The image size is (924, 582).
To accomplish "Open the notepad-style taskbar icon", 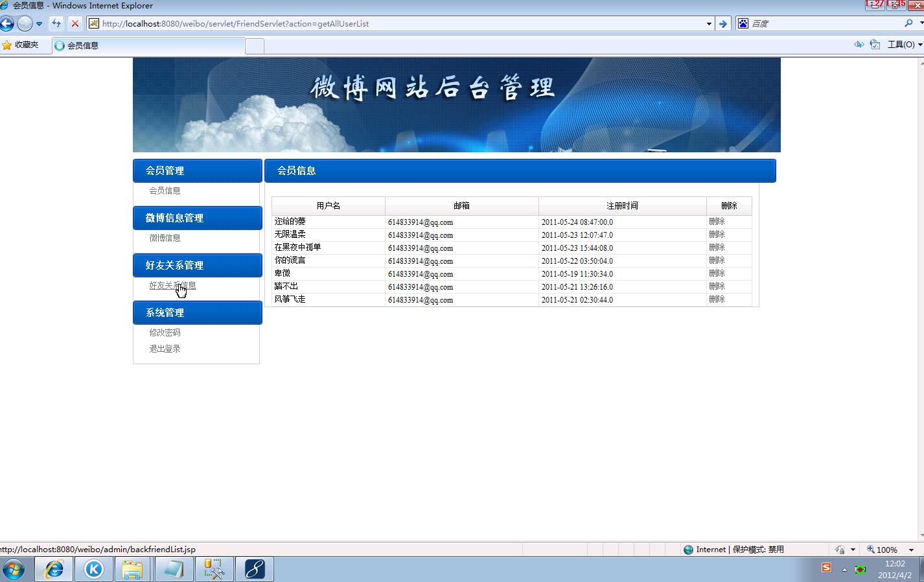I will (174, 570).
